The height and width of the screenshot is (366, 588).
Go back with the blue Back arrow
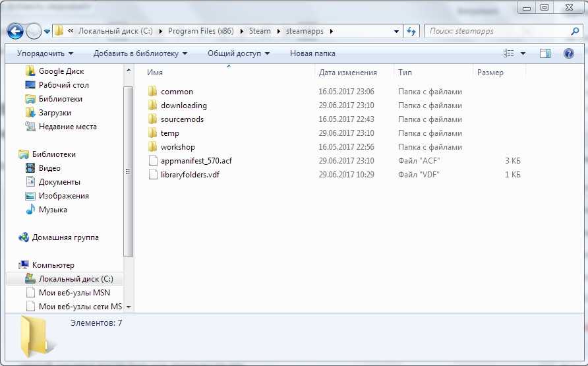15,31
